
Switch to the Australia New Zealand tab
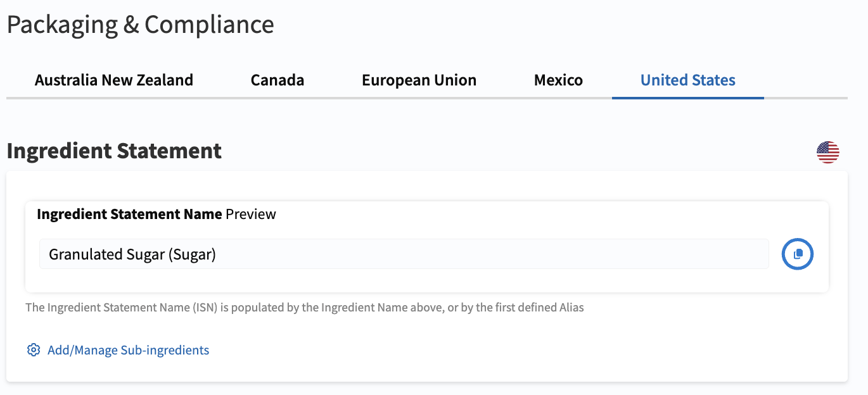(x=114, y=80)
